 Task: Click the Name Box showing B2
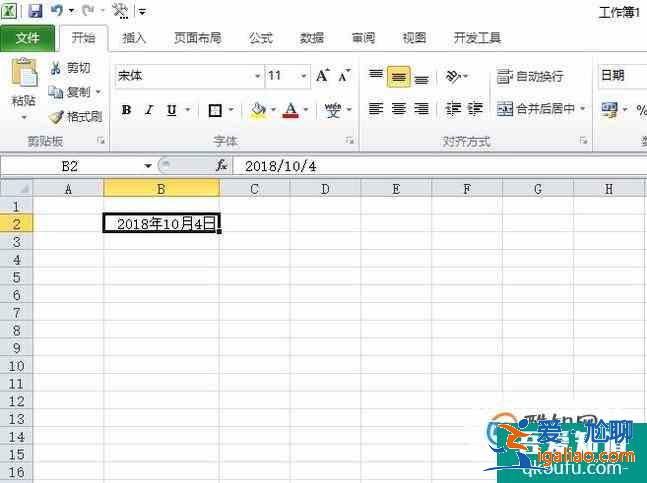coord(71,166)
